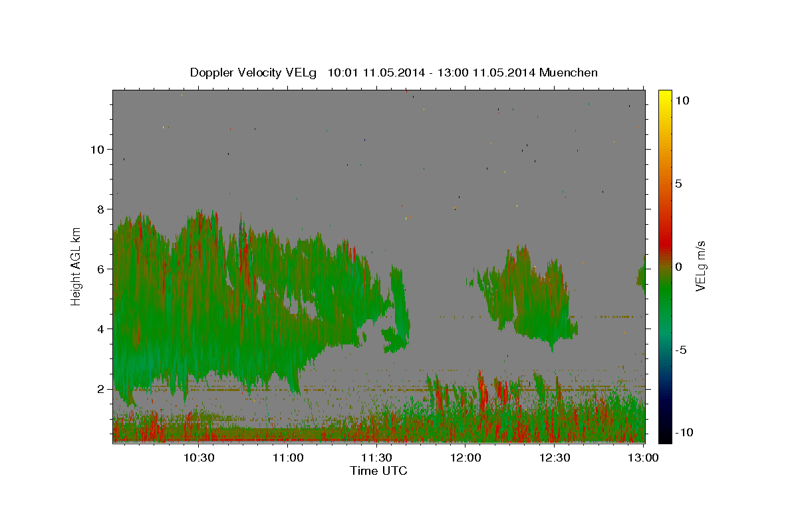
Task: Click the 11:00 time tick label
Action: 289,458
